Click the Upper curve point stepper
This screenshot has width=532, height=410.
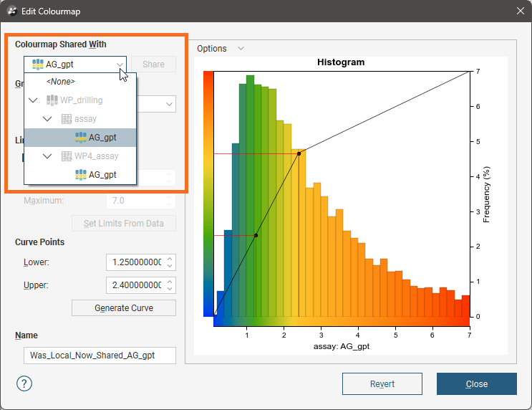[170, 285]
